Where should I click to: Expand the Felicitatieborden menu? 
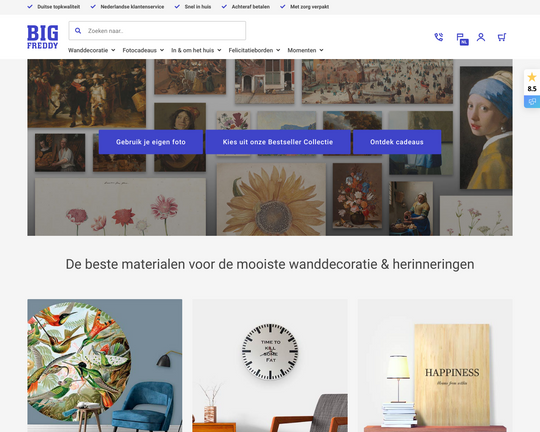(255, 50)
